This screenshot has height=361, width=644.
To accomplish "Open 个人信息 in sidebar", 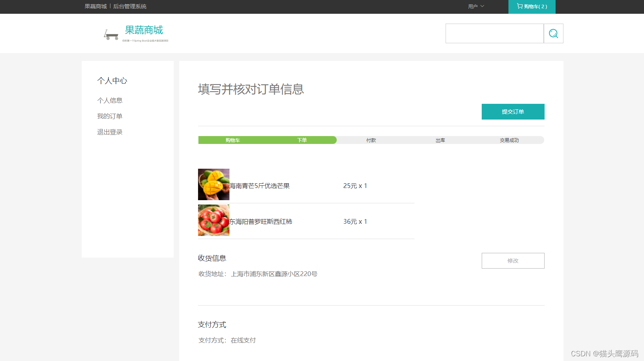I will pyautogui.click(x=110, y=101).
